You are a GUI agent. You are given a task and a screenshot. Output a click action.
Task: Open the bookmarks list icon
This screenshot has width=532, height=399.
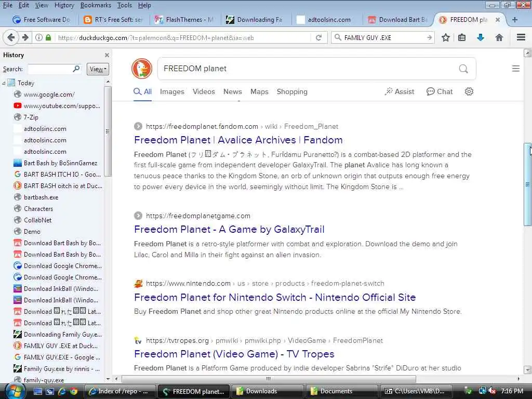(x=462, y=37)
